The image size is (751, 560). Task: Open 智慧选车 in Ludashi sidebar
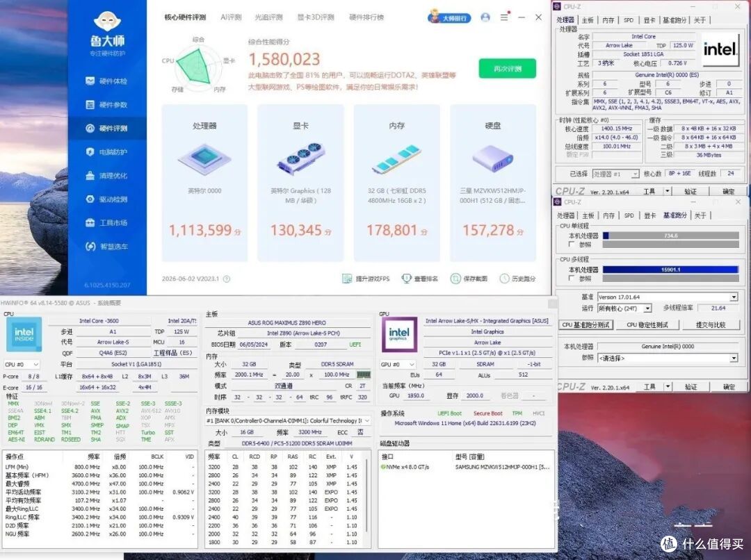coord(106,246)
